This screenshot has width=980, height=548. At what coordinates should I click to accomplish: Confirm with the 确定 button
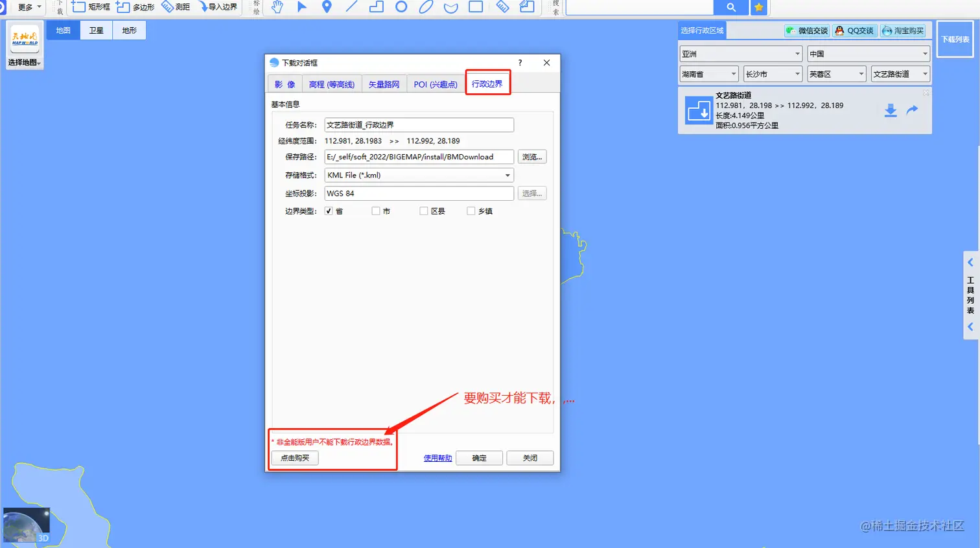(479, 458)
